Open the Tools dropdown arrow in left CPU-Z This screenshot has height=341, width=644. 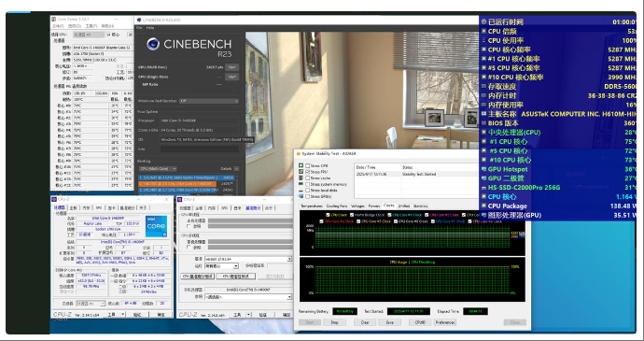[x=123, y=314]
